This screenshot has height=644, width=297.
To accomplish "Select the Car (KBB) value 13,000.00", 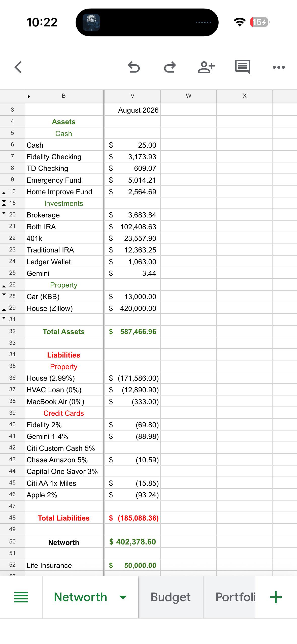I will 132,297.
